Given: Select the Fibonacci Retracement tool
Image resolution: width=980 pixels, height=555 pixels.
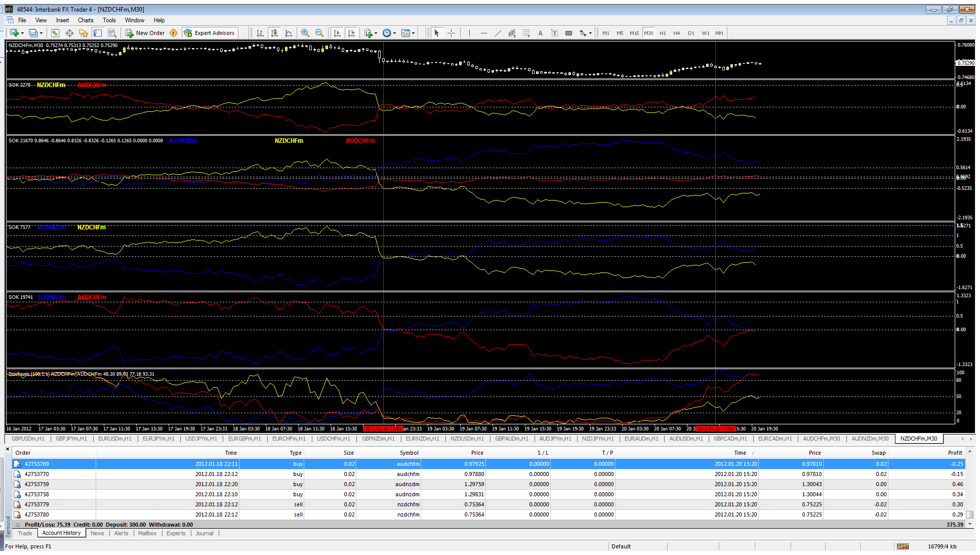Looking at the screenshot, I should [526, 33].
